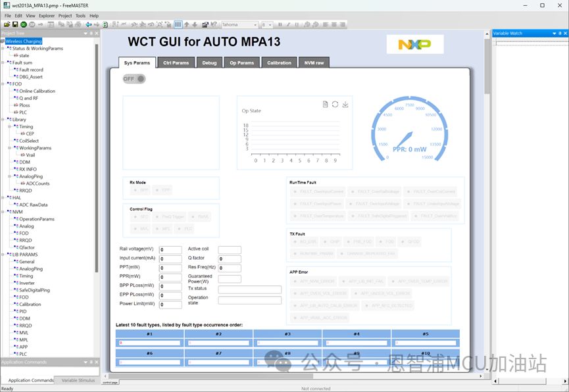Toggle the OFF switch on Sys Params
Image resolution: width=569 pixels, height=392 pixels.
134,79
